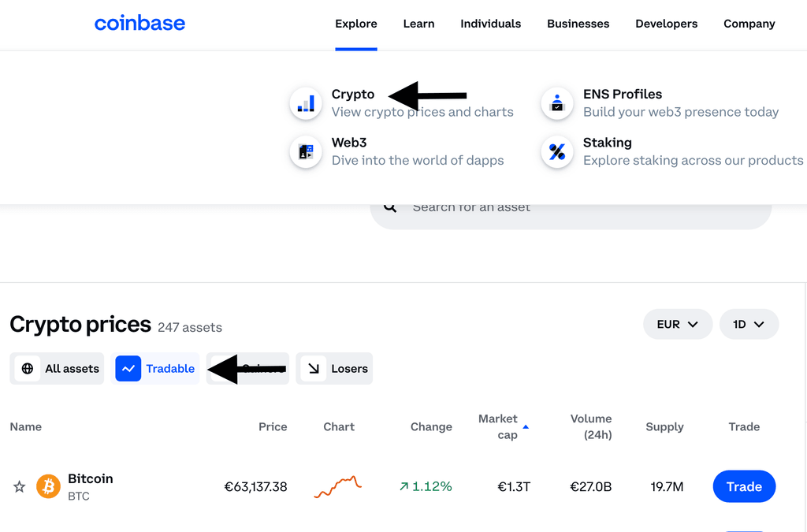The height and width of the screenshot is (532, 807).
Task: Toggle Market cap sort order
Action: point(504,426)
